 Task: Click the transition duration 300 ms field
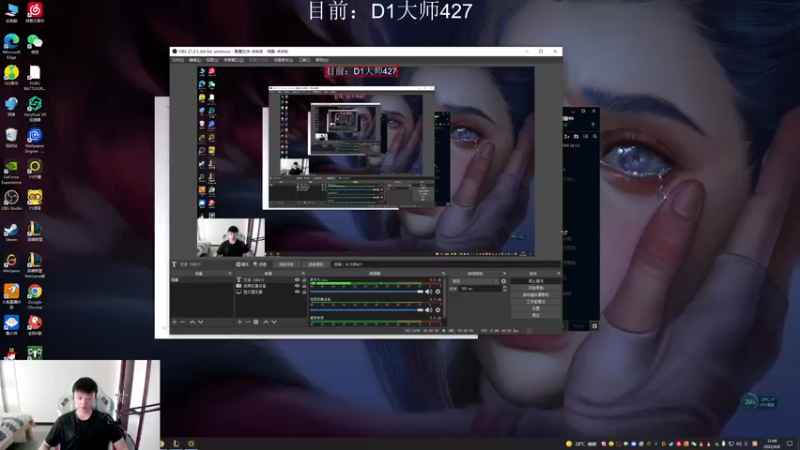tap(480, 289)
